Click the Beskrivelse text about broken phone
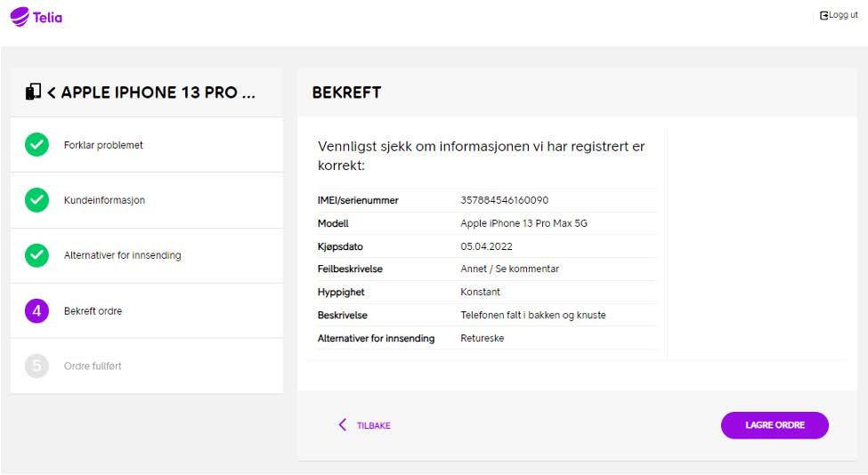Screen dimensions: 868x475 point(533,315)
